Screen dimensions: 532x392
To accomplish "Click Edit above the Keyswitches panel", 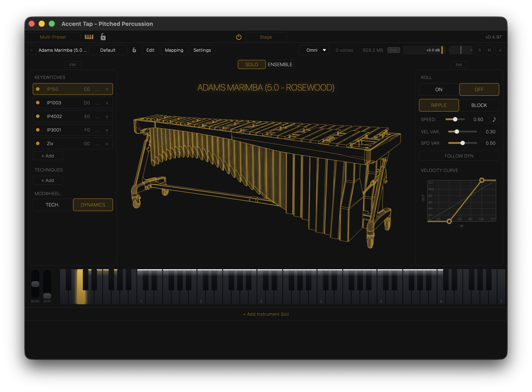I will coord(73,64).
